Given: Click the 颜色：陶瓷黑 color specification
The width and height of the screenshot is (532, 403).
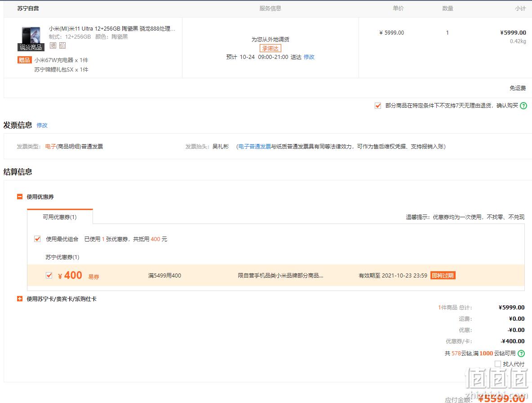Looking at the screenshot, I should click(x=111, y=37).
